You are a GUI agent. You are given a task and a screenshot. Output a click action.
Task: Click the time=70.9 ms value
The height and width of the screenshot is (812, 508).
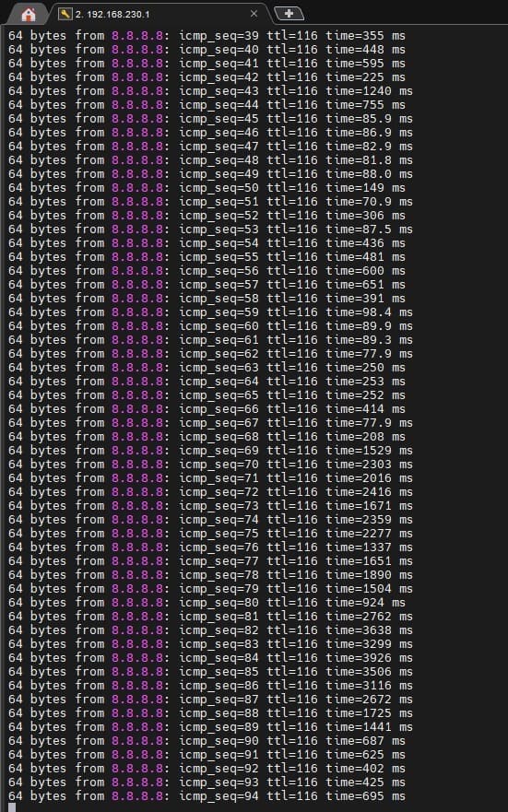coord(369,202)
